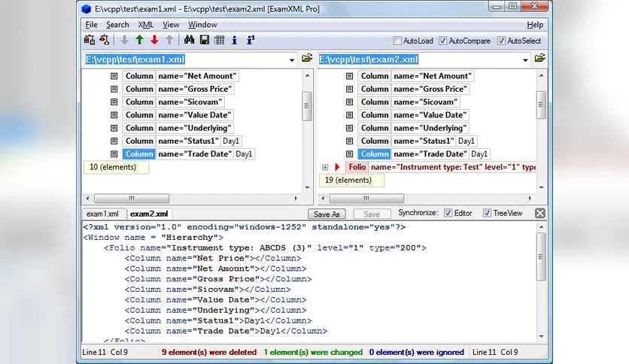Image resolution: width=629 pixels, height=364 pixels.
Task: Switch to the exam1.xml editor tab
Action: (102, 214)
